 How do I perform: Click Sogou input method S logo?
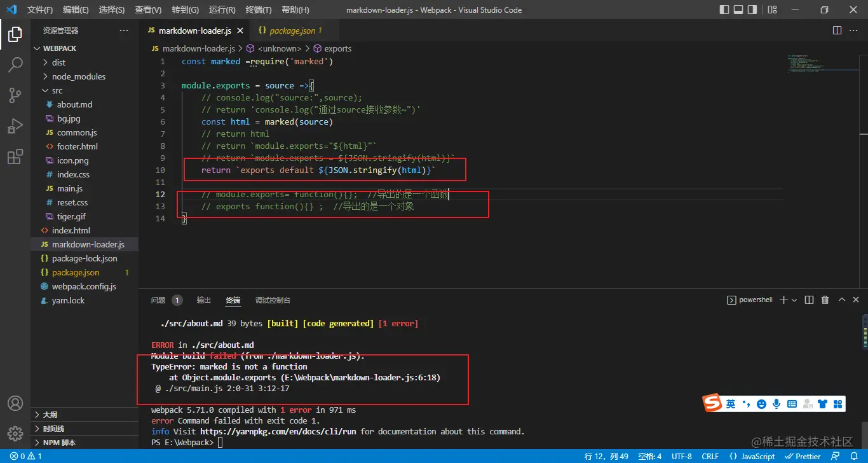click(713, 403)
